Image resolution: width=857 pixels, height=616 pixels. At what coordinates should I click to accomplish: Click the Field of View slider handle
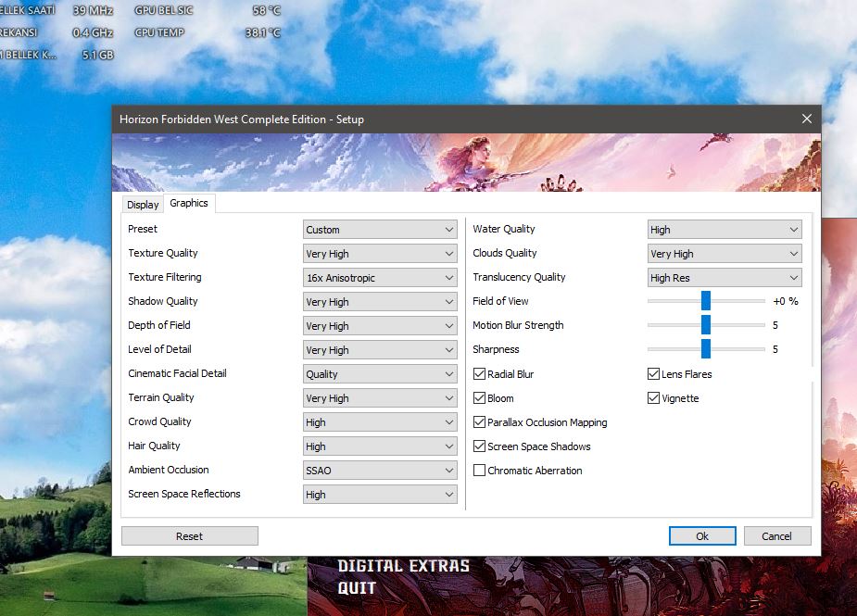pos(706,301)
